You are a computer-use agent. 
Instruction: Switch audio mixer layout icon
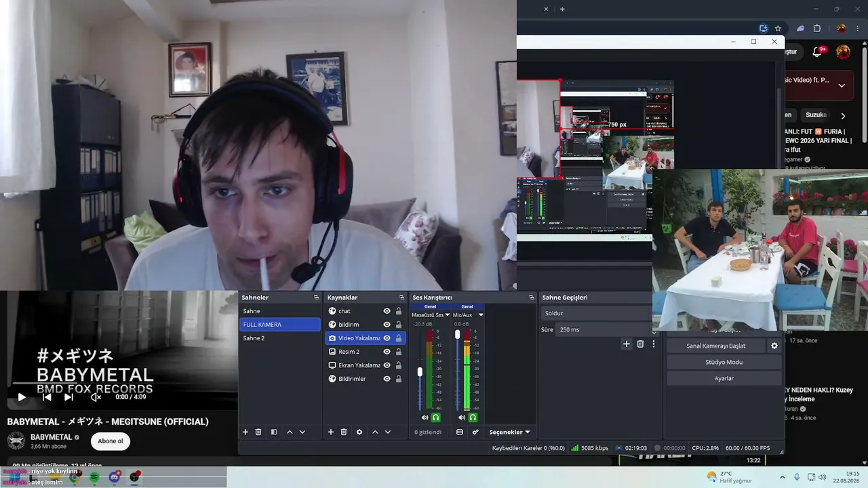(x=460, y=432)
